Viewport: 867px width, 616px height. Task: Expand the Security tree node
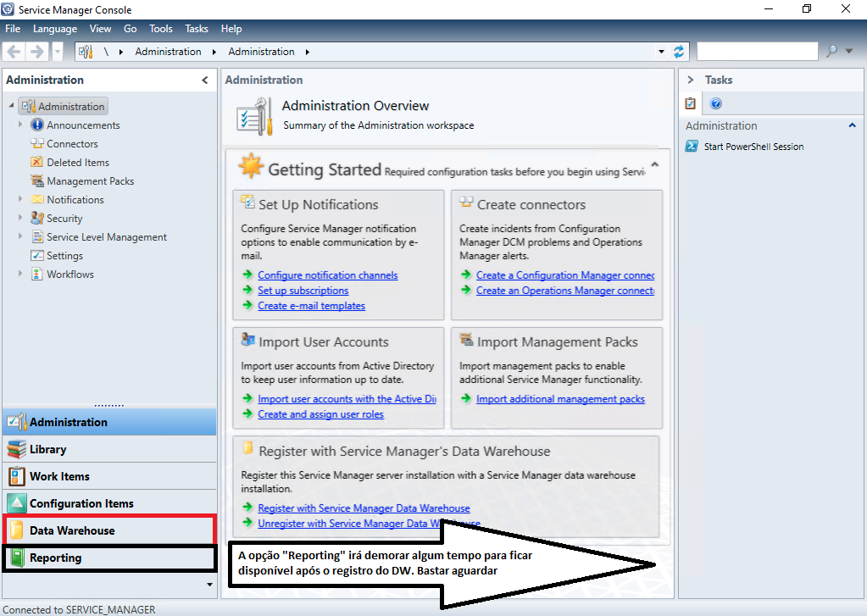click(20, 219)
